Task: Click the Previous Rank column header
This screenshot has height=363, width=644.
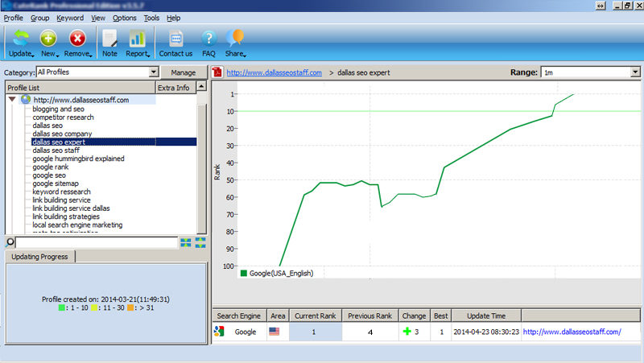Action: click(369, 316)
